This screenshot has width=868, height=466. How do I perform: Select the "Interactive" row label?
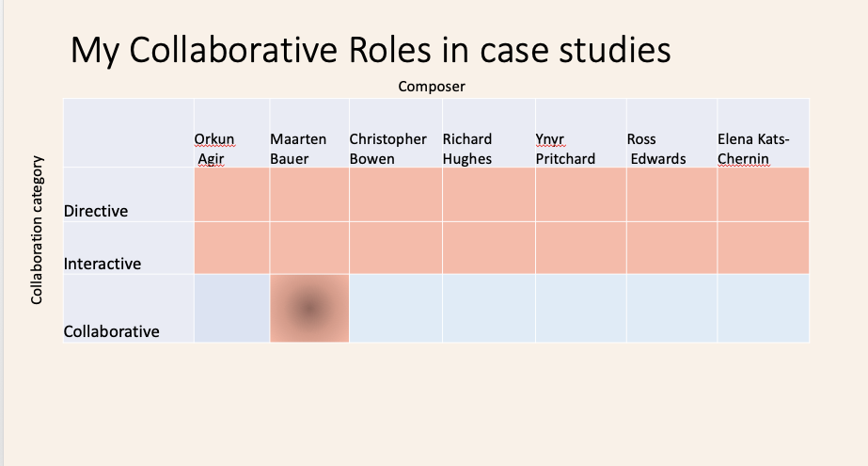coord(103,264)
